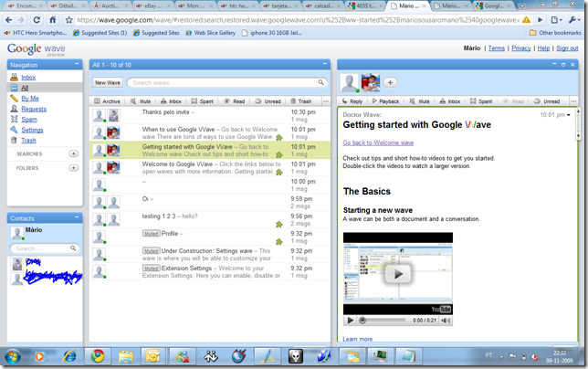
Task: Click the Sign out link
Action: [x=567, y=48]
